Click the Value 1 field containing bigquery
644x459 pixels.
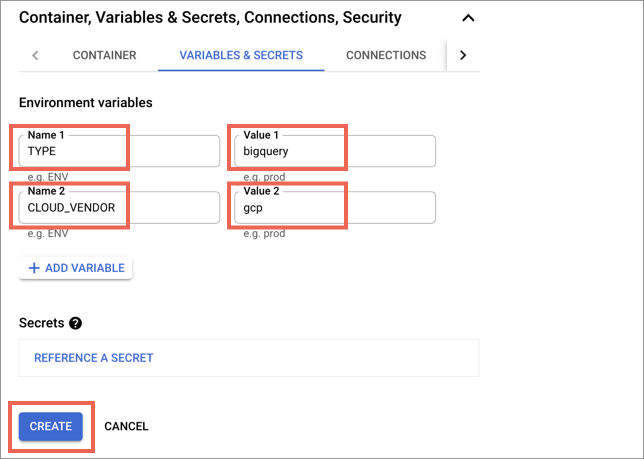click(335, 151)
